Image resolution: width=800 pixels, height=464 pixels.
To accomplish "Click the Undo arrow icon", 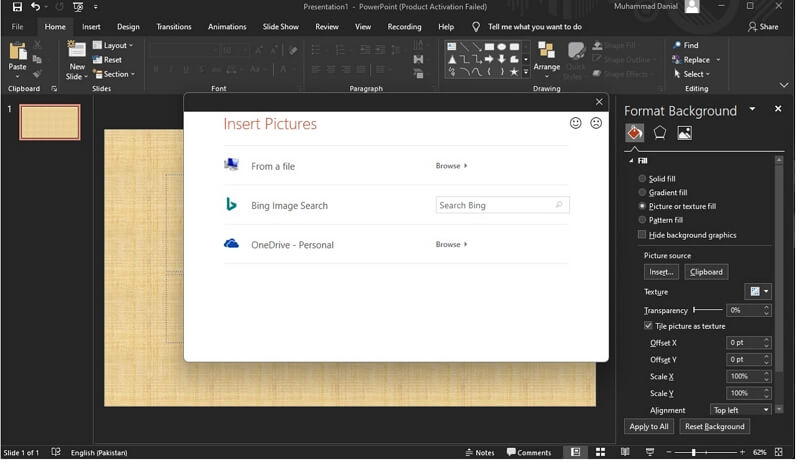I will coord(35,7).
